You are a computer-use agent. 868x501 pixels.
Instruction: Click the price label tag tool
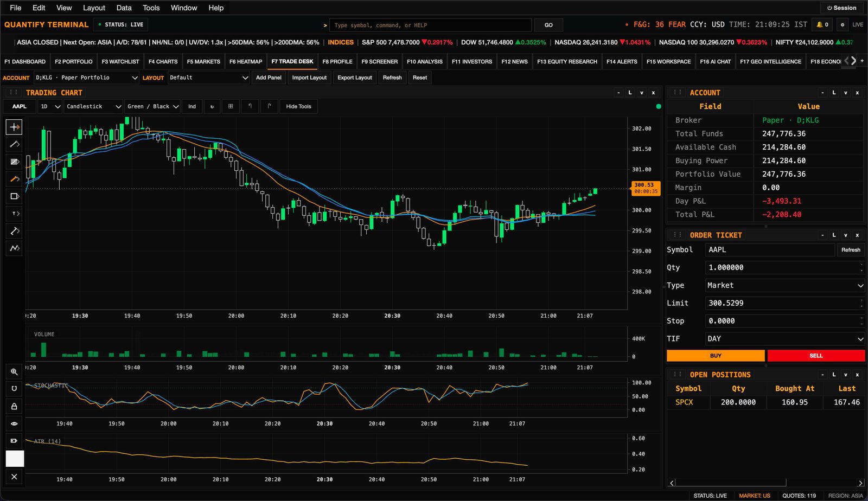tap(14, 441)
